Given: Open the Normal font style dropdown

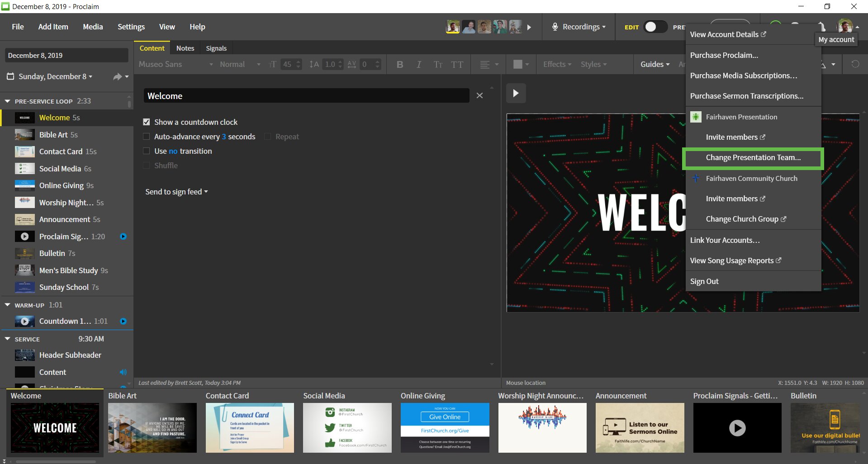Looking at the screenshot, I should 240,64.
